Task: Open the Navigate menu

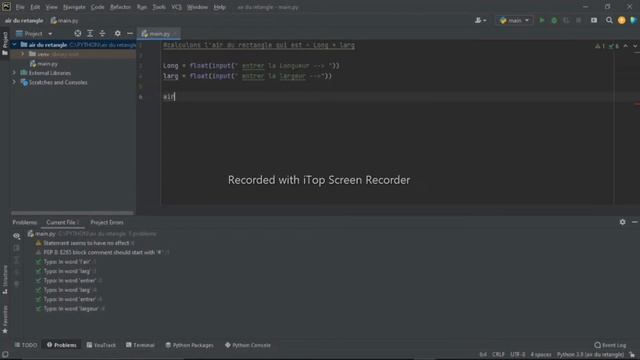Action: 74,7
